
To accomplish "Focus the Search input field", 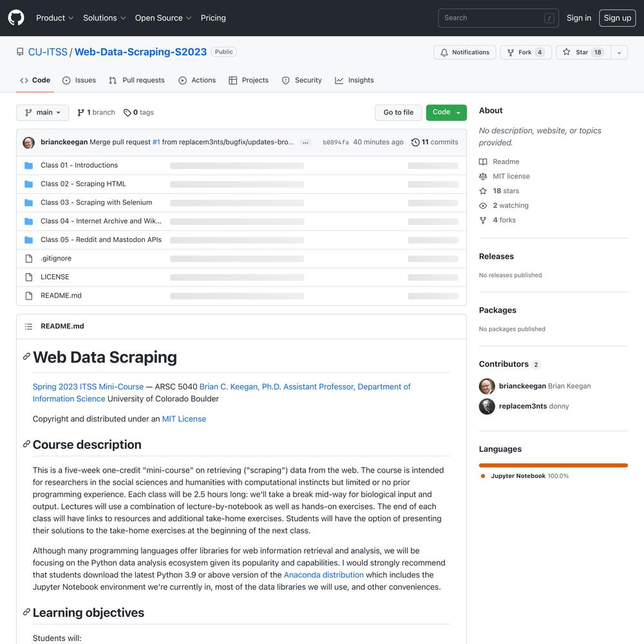I will pyautogui.click(x=498, y=18).
